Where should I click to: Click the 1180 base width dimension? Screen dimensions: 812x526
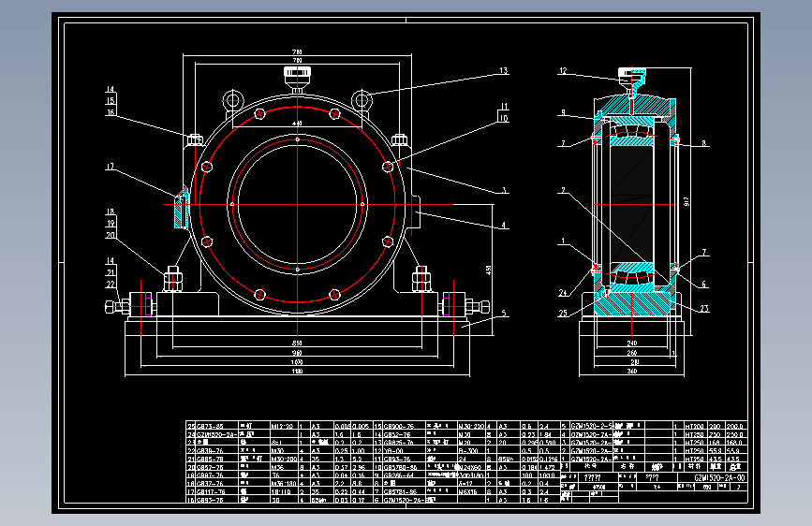point(297,372)
